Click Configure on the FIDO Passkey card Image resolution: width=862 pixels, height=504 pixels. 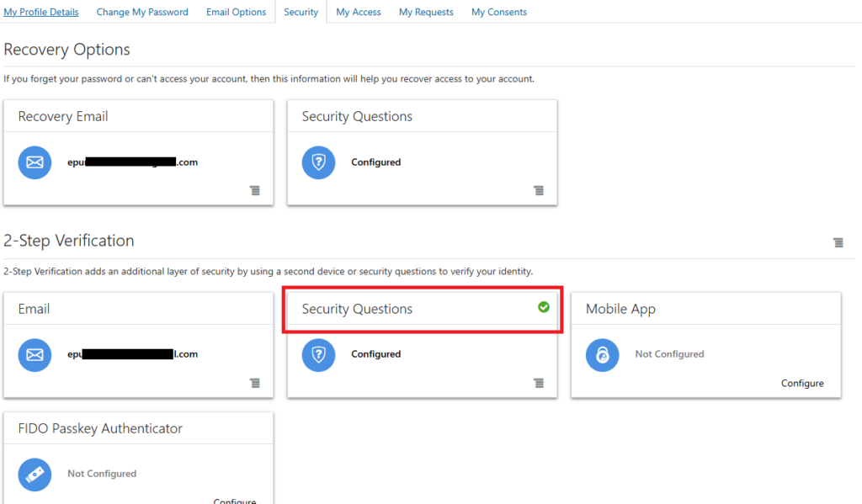pos(235,500)
